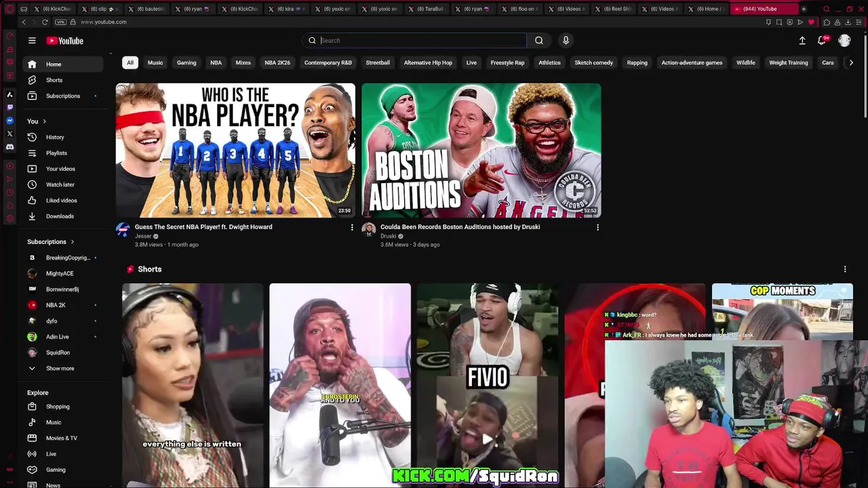Viewport: 868px width, 488px height.
Task: Open Coulda Been Records Boston Auditions title
Action: click(x=460, y=227)
